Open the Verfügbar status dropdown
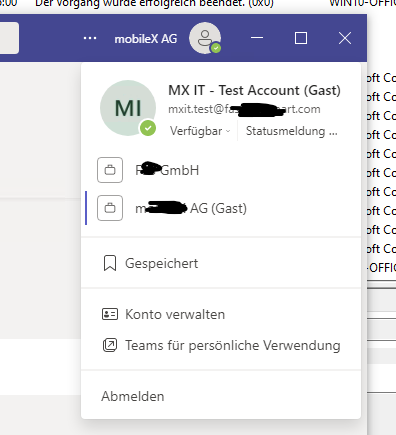This screenshot has width=396, height=435. (200, 131)
